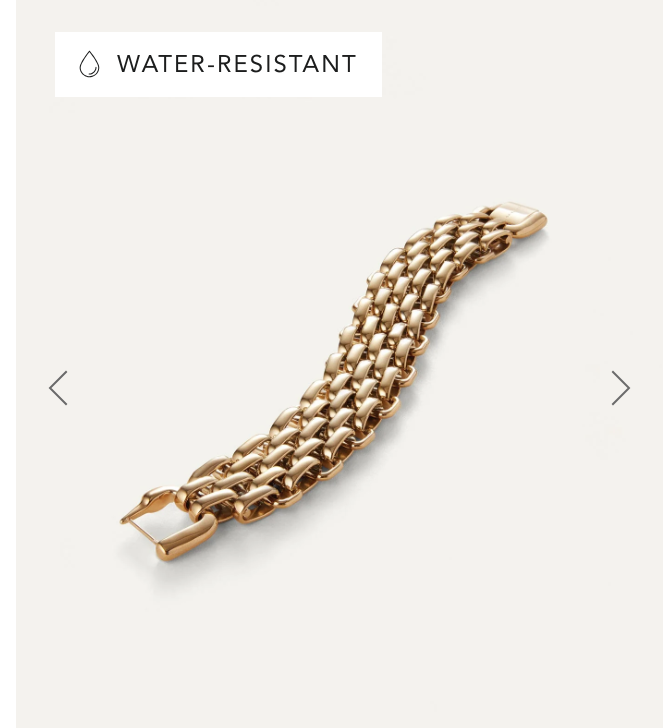This screenshot has width=664, height=728.
Task: Click the word RESISTANT in the badge
Action: point(287,64)
